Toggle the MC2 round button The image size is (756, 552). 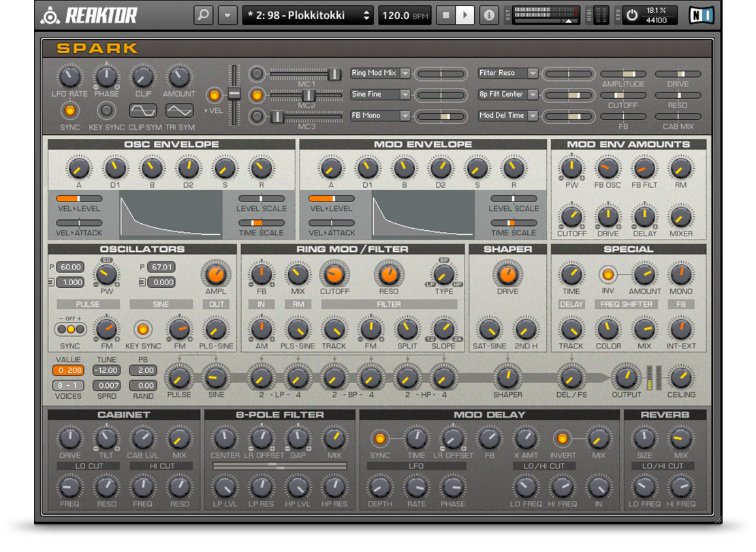(257, 95)
